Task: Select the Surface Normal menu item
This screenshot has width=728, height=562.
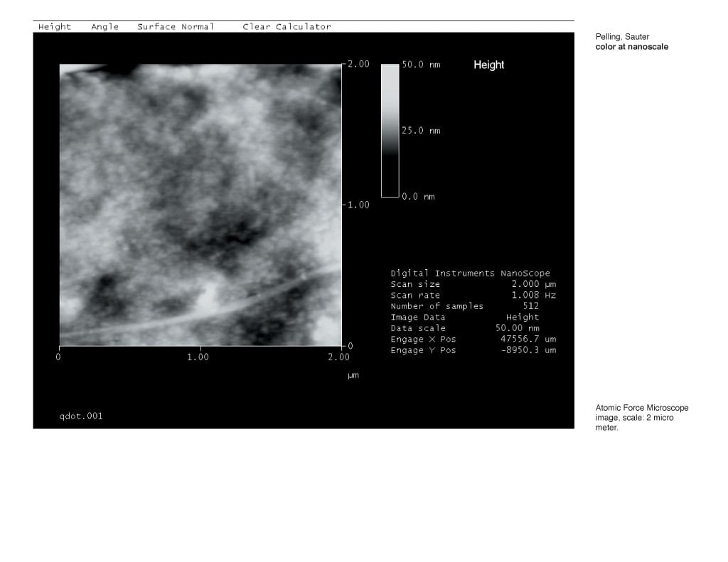Action: [176, 27]
